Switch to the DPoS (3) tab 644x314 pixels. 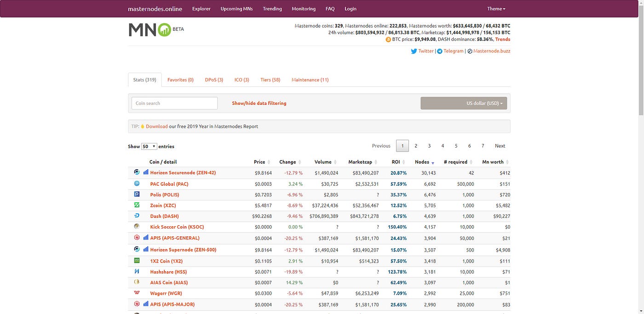(x=214, y=80)
